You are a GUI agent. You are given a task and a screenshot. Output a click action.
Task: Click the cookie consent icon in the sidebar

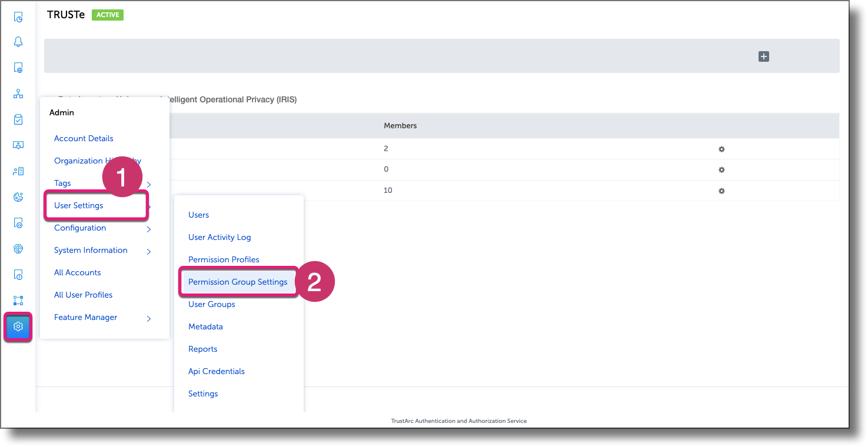(18, 196)
